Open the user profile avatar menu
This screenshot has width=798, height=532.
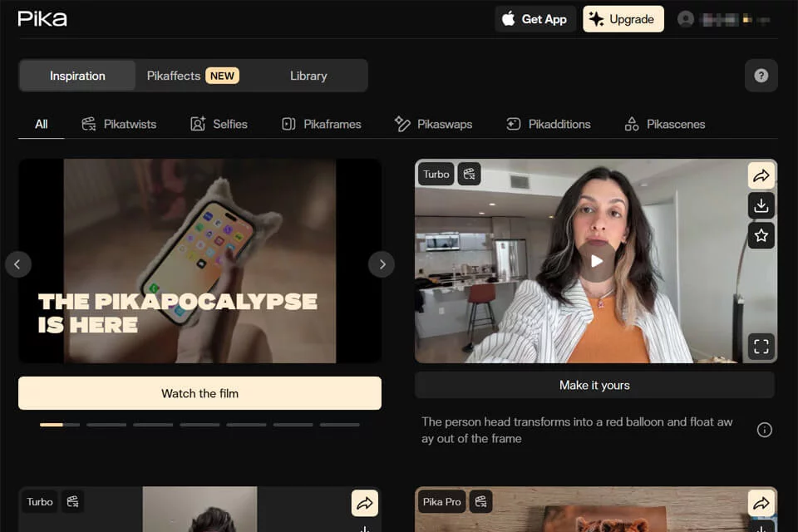click(686, 19)
